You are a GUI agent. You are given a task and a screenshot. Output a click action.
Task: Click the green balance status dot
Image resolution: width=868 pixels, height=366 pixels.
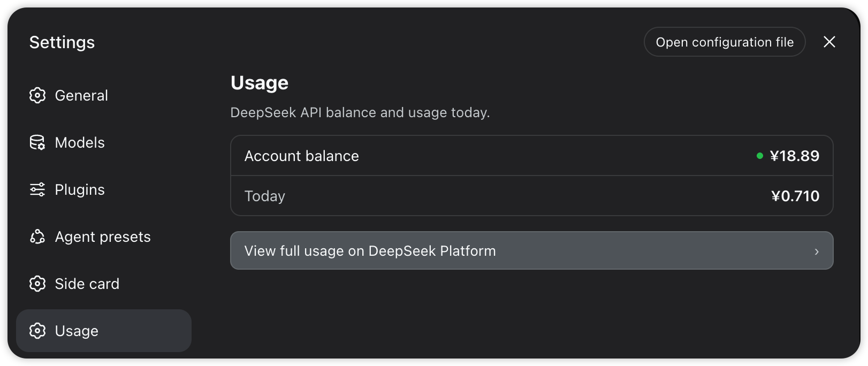point(760,156)
